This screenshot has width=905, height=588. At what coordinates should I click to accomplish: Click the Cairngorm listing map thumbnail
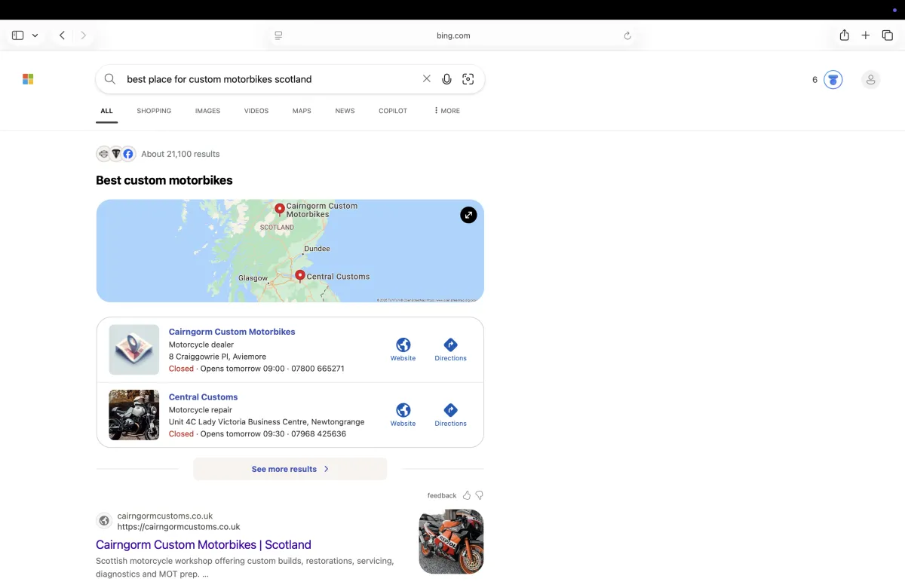(x=134, y=350)
